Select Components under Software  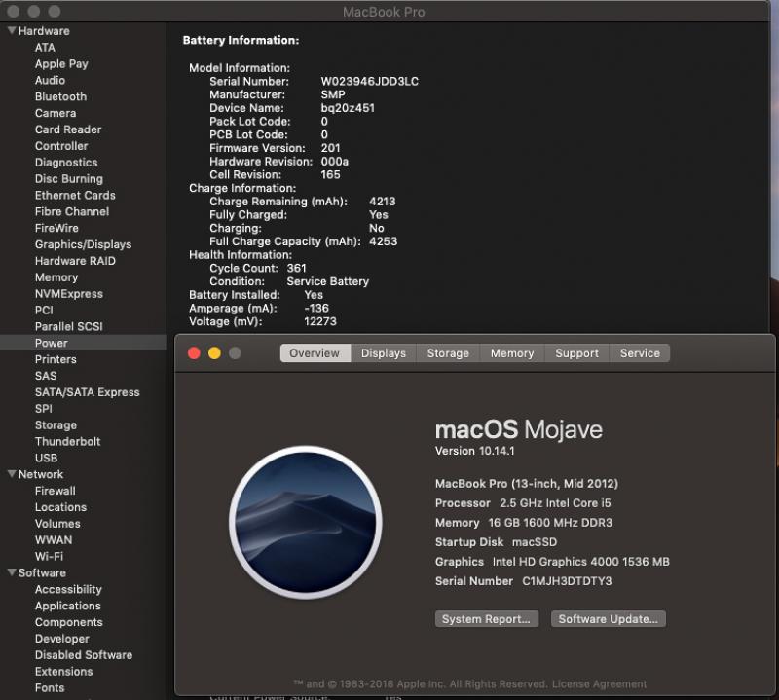[68, 622]
